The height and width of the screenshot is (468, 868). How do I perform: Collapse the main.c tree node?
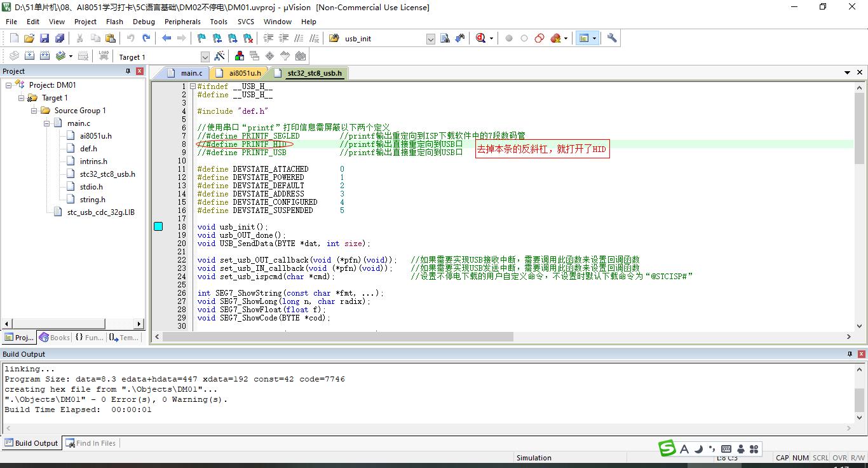[47, 123]
